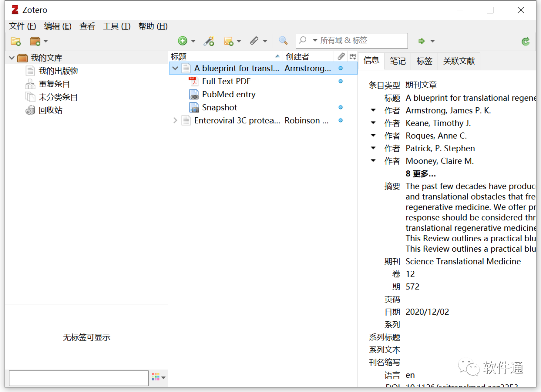The height and width of the screenshot is (392, 541).
Task: Open the 查看 menu
Action: pyautogui.click(x=87, y=26)
